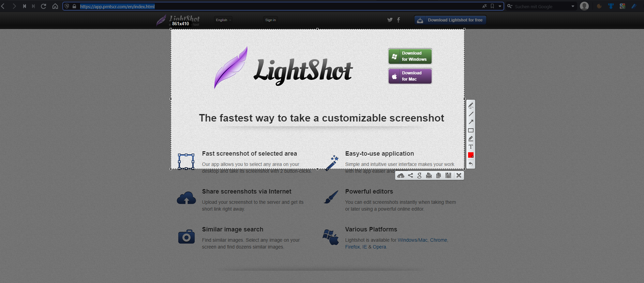Click the Share screenshots via Internet heading
Image resolution: width=644 pixels, height=283 pixels.
tap(246, 192)
